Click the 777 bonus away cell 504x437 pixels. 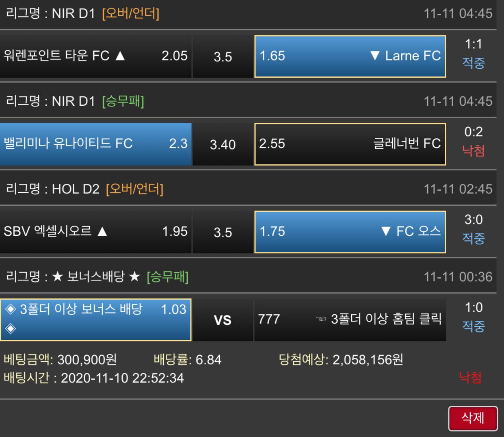click(x=350, y=320)
